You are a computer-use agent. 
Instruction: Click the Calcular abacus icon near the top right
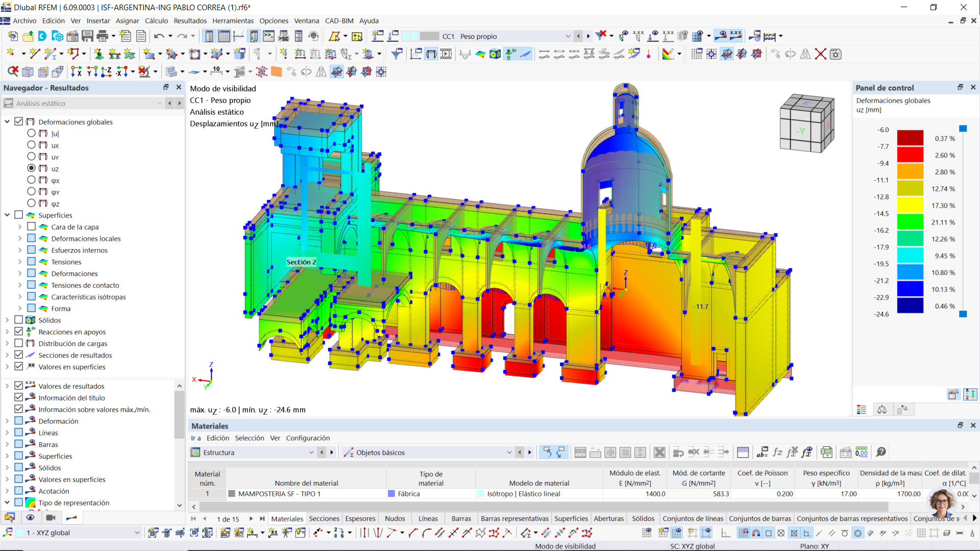click(770, 36)
